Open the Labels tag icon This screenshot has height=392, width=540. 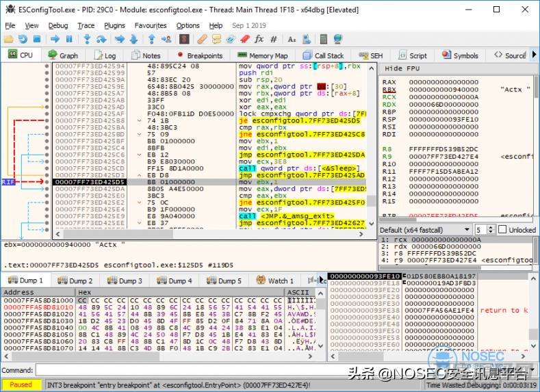pos(231,39)
